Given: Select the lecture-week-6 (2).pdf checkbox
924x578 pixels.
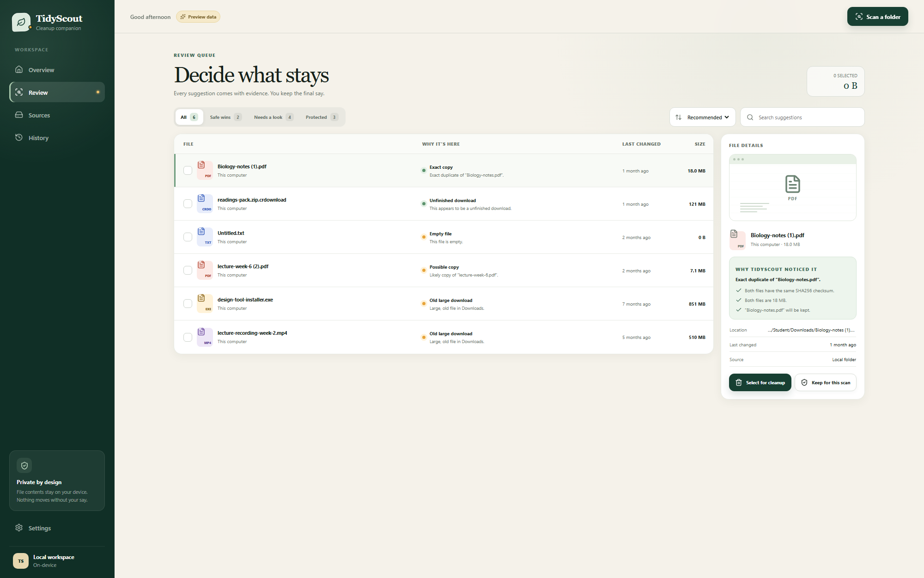Looking at the screenshot, I should pos(188,270).
